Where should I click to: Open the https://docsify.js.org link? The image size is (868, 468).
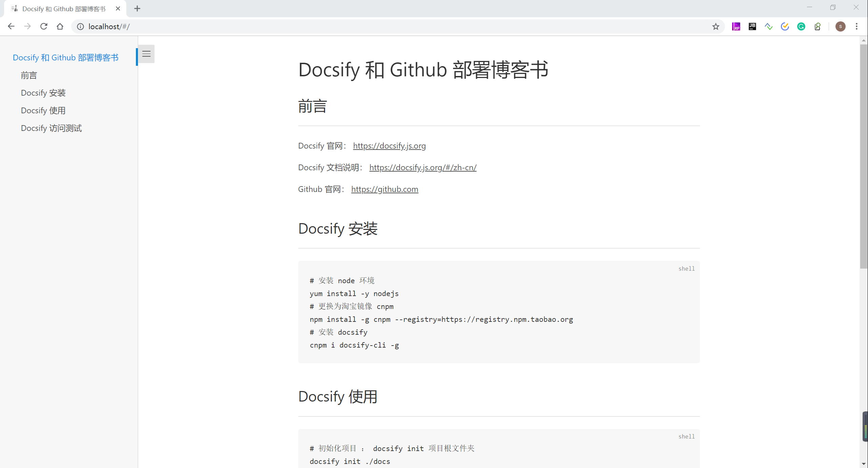pos(389,146)
